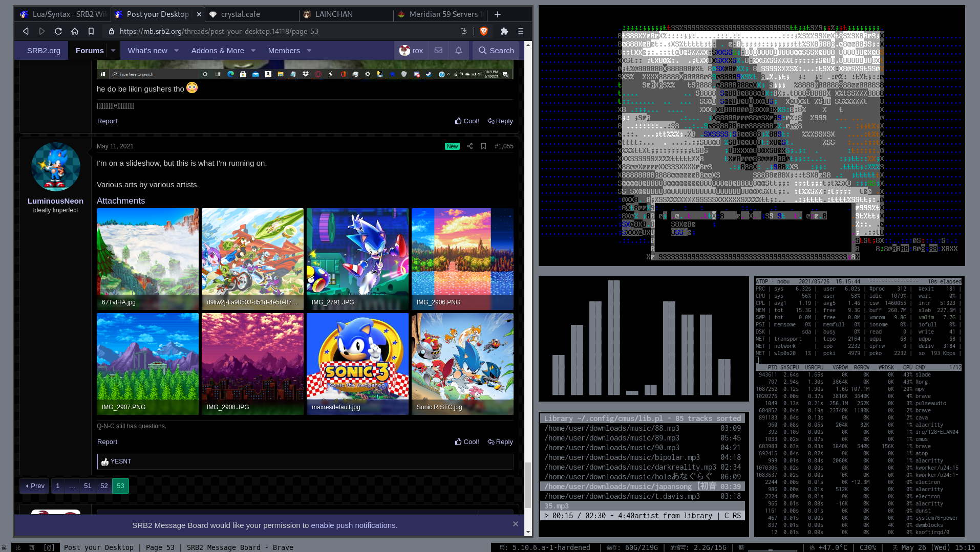Reply to LuminousNeon's post
The width and height of the screenshot is (980, 552).
pos(500,442)
